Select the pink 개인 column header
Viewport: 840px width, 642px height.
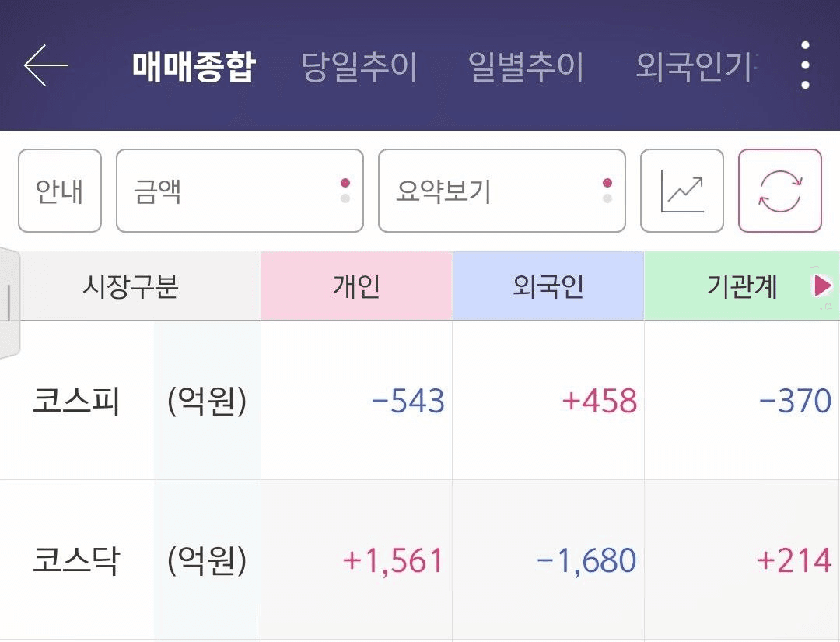point(357,286)
